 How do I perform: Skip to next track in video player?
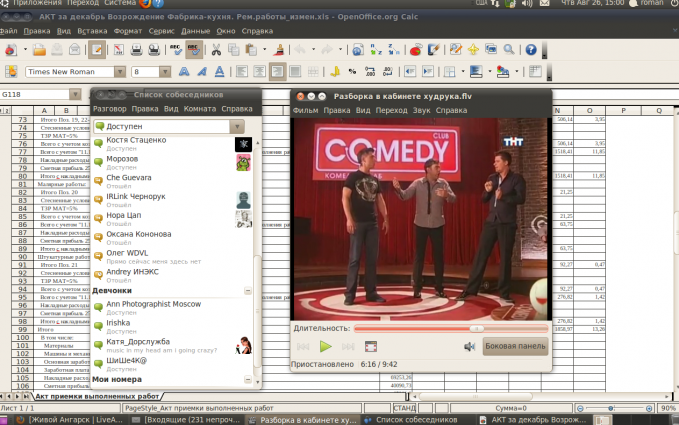[348, 346]
